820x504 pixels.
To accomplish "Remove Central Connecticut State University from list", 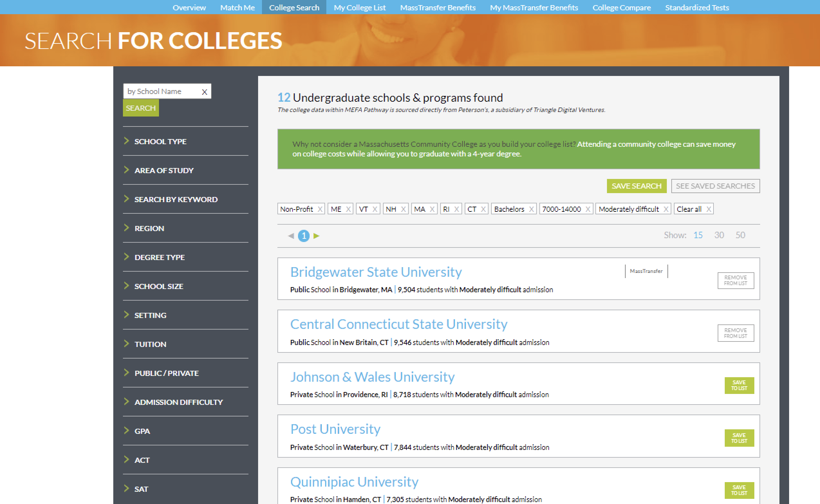I will (735, 333).
